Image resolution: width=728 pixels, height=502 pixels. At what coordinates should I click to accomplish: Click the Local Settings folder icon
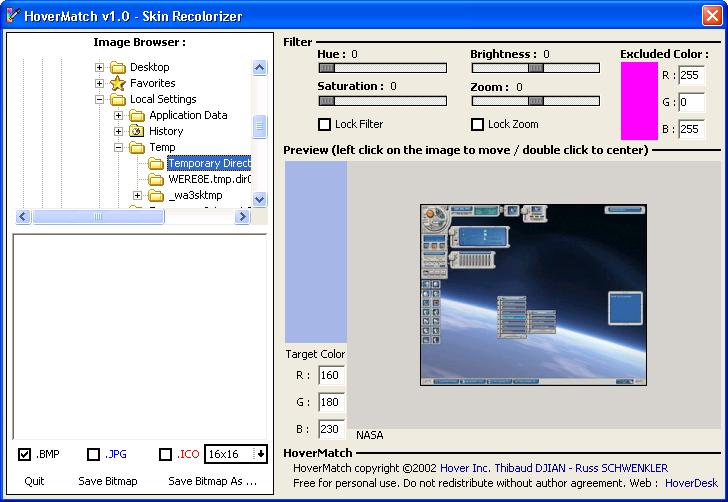pyautogui.click(x=118, y=99)
